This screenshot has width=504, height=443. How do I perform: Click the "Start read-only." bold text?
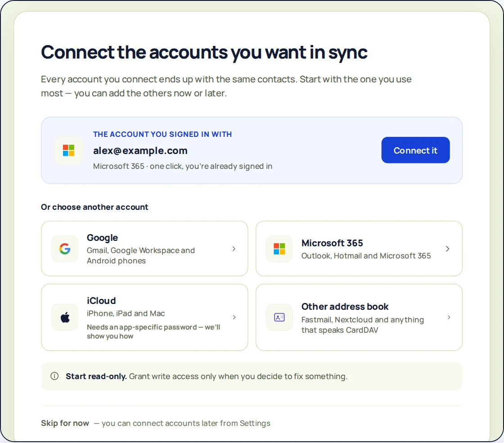[x=96, y=376]
